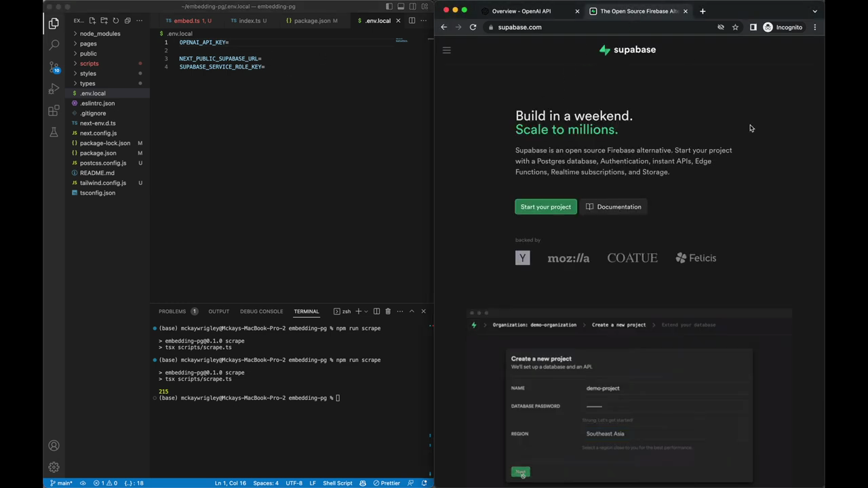Image resolution: width=868 pixels, height=488 pixels.
Task: Open Chrome side panel icon
Action: 753,27
